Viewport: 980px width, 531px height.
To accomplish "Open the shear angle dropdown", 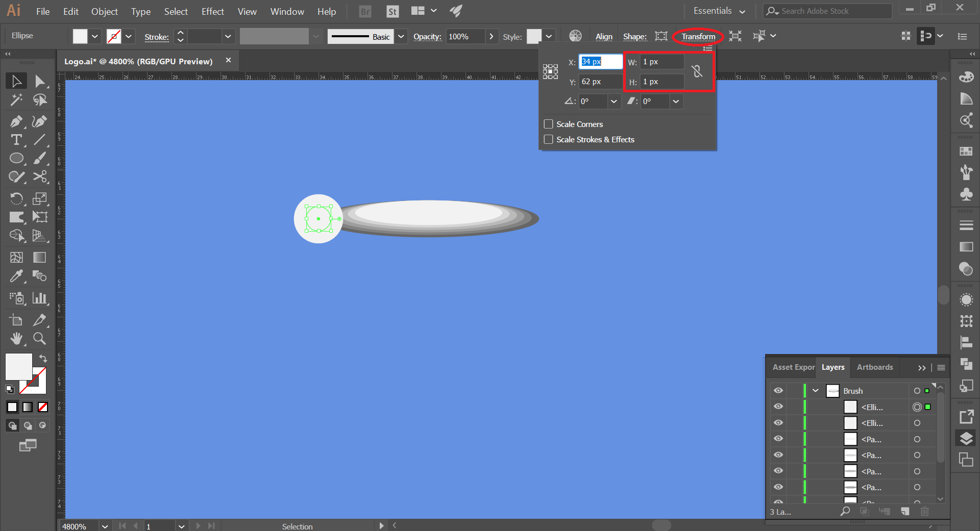I will point(676,102).
